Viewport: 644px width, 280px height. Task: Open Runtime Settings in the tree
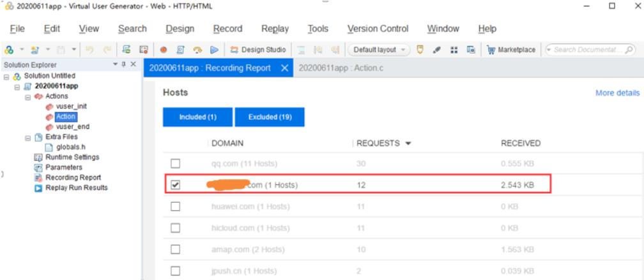point(72,157)
